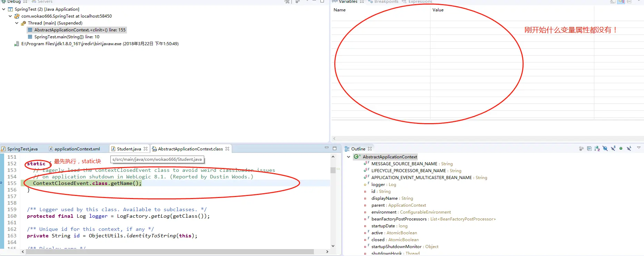Select the AbstractApplicationContext.class editor tab
Viewport: 644px width, 256px height.
coord(190,149)
